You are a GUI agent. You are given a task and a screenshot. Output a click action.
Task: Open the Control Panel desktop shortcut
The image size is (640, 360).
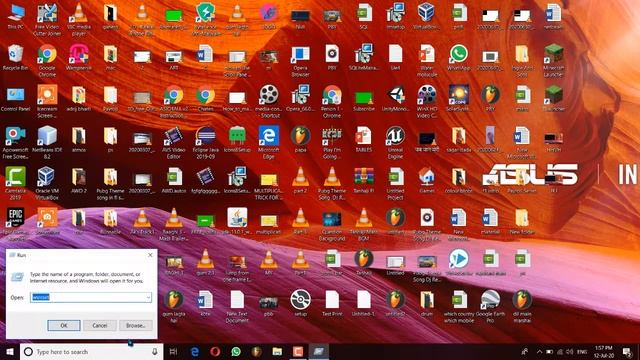[16, 98]
